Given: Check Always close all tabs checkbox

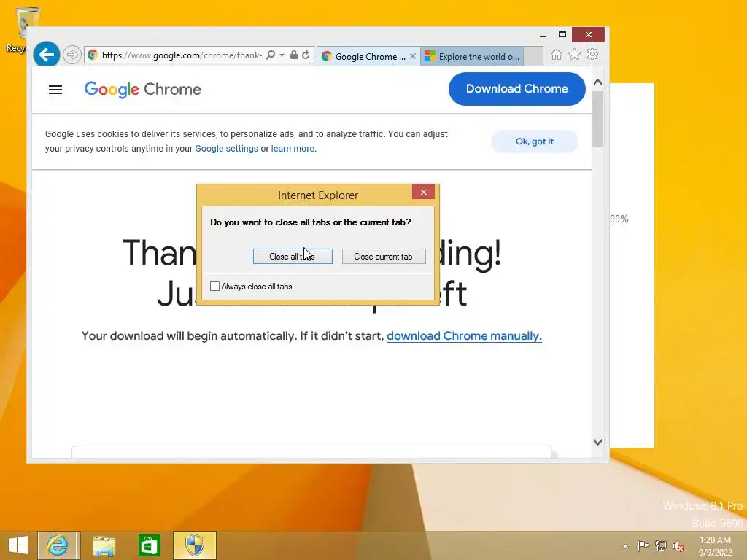Looking at the screenshot, I should coord(215,286).
